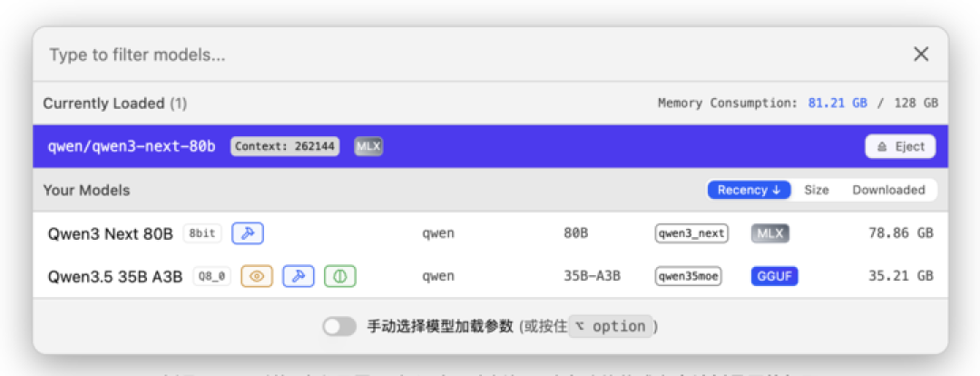Click the 35B-A3B parameter count
The image size is (980, 376).
[x=592, y=276]
